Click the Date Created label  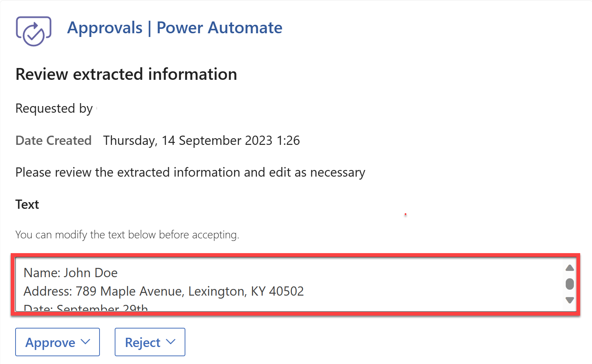point(54,140)
